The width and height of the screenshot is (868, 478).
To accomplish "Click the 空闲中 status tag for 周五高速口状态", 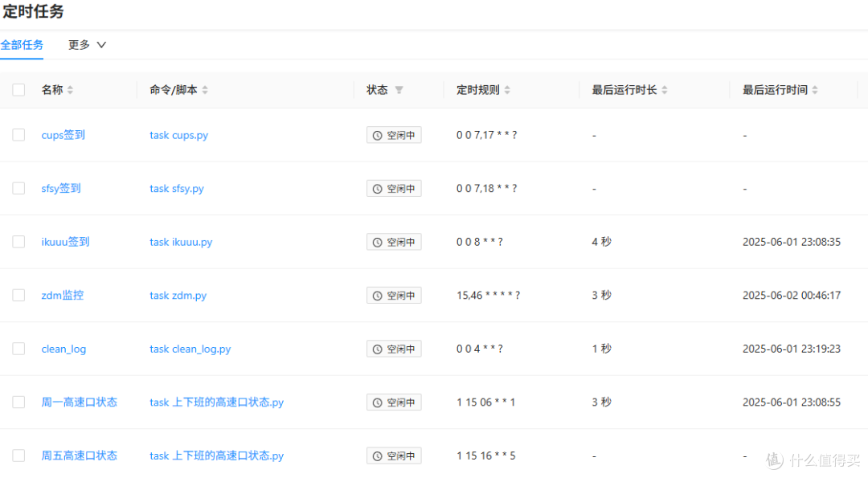I will point(394,456).
